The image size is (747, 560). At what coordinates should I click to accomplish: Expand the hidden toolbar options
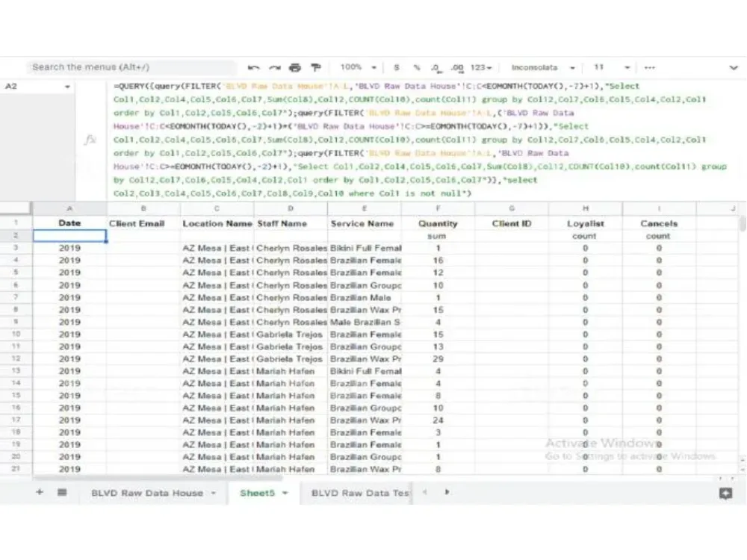(650, 67)
